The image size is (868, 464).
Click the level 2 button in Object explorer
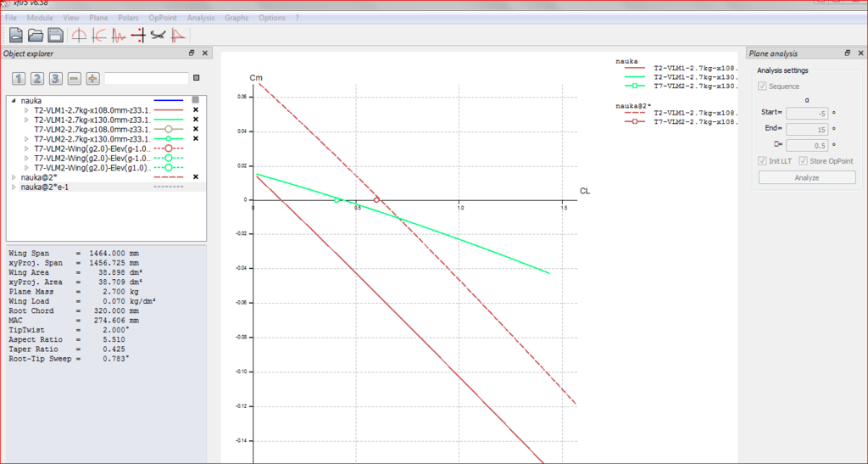[37, 79]
